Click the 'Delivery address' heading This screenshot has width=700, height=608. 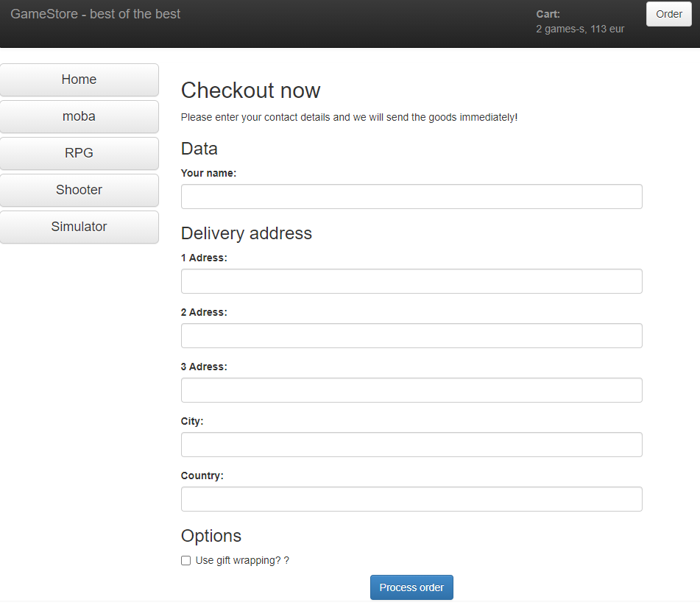247,233
